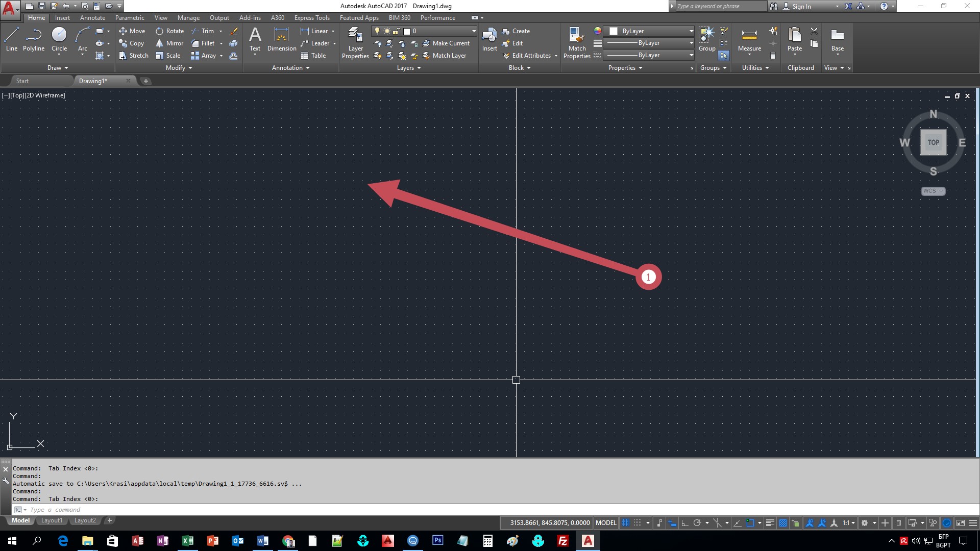Expand the Modify panel

pyautogui.click(x=179, y=68)
